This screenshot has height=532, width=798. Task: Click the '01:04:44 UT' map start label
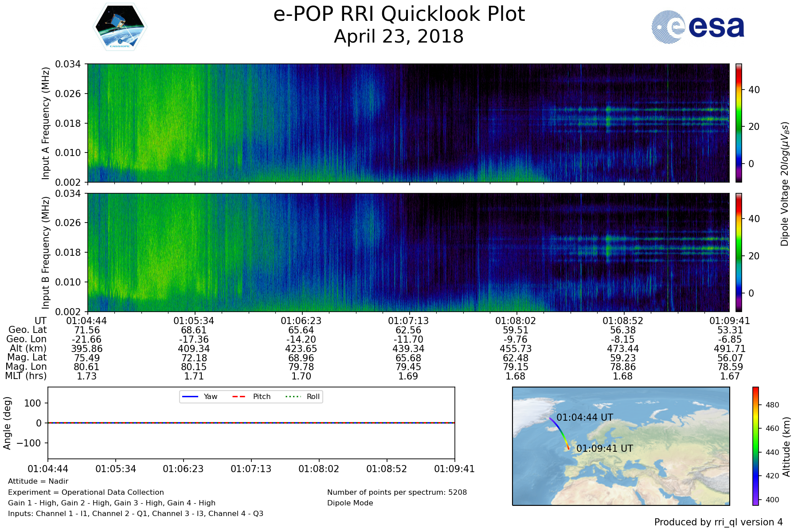point(585,418)
